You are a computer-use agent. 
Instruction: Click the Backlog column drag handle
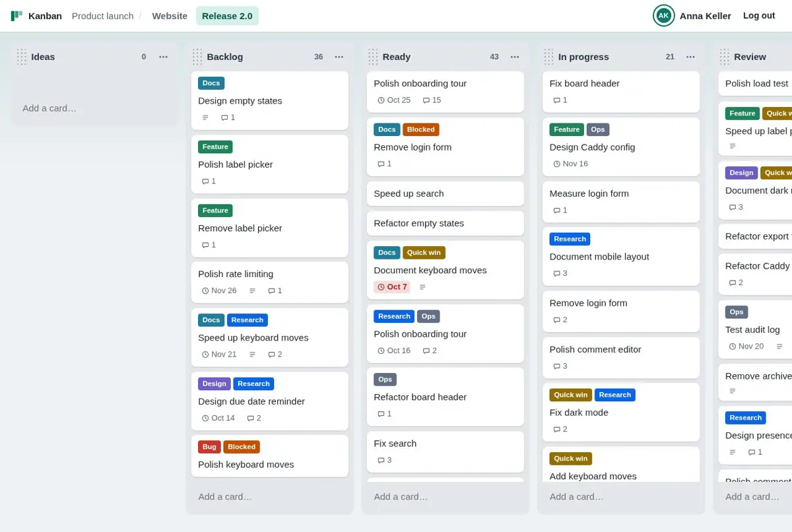click(197, 57)
